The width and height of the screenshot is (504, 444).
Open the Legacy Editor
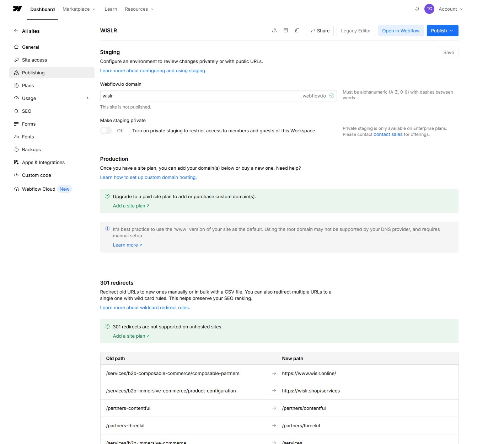tap(355, 31)
